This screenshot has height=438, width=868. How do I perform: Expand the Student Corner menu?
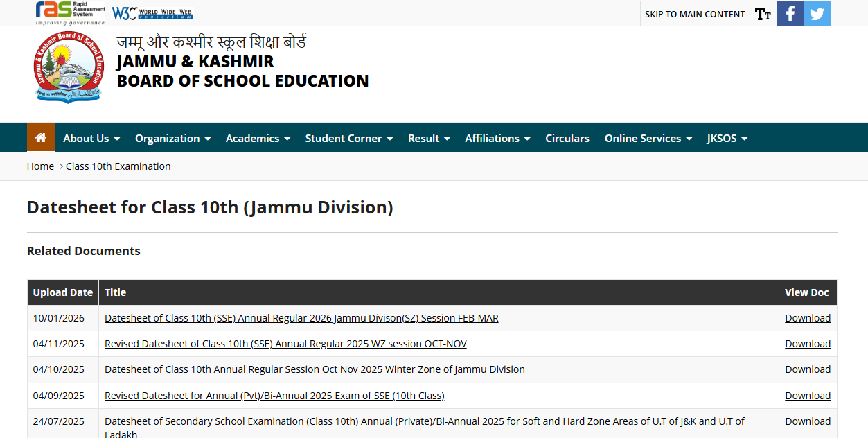click(x=348, y=139)
